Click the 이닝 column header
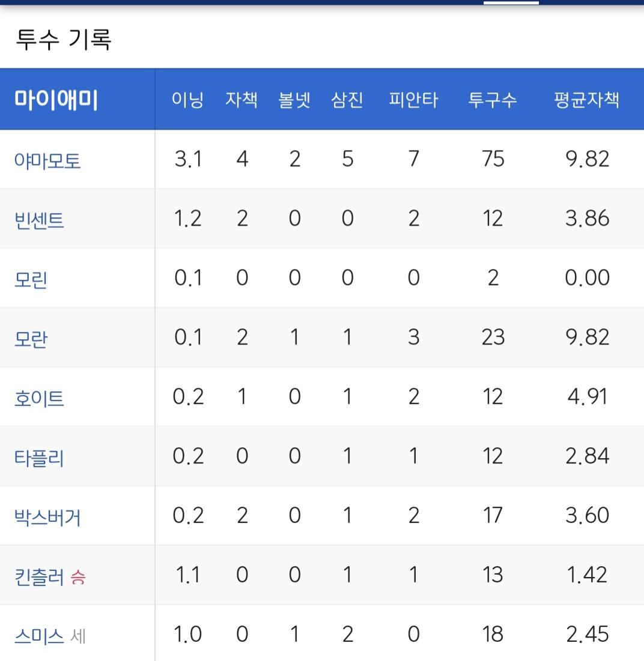Screen dimensions: 644x661 pyautogui.click(x=187, y=100)
